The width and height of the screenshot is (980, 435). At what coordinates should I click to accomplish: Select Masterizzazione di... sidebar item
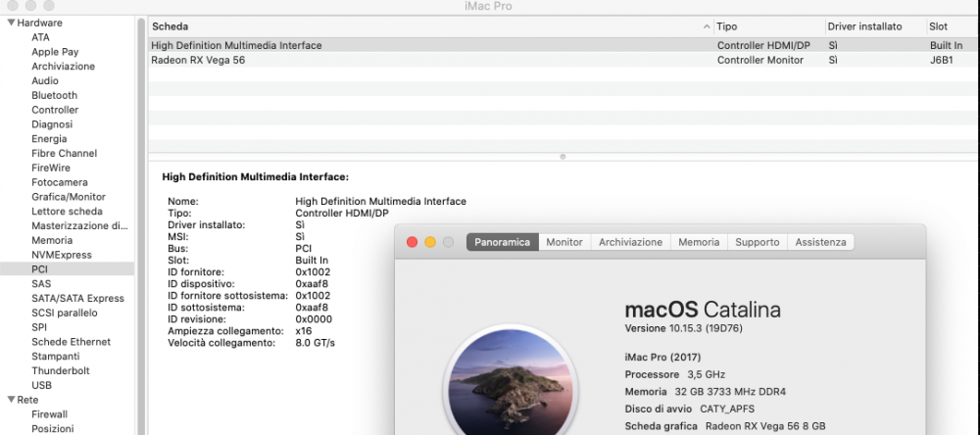(80, 225)
